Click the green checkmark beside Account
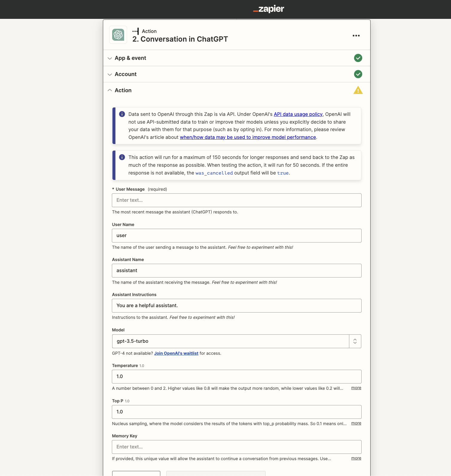451x476 pixels. [x=358, y=74]
